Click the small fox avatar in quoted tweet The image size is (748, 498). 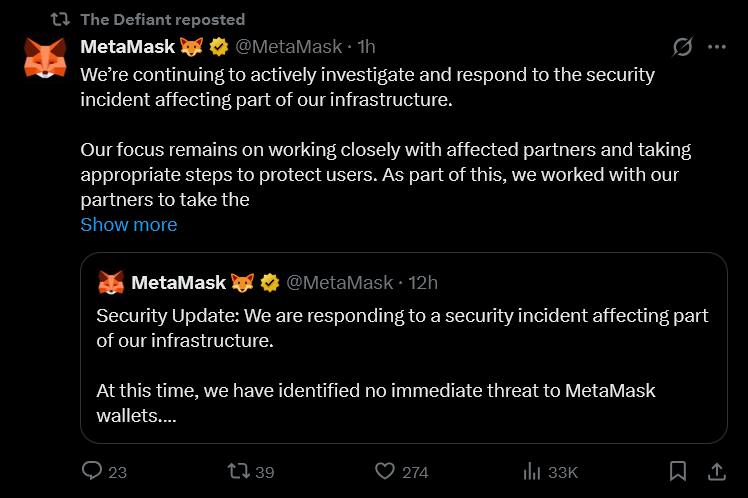tap(111, 282)
